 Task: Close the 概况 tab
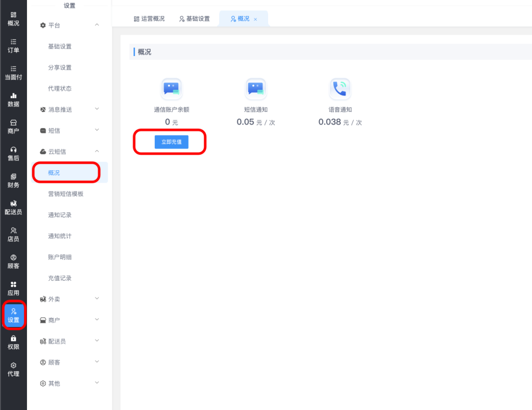tap(255, 19)
